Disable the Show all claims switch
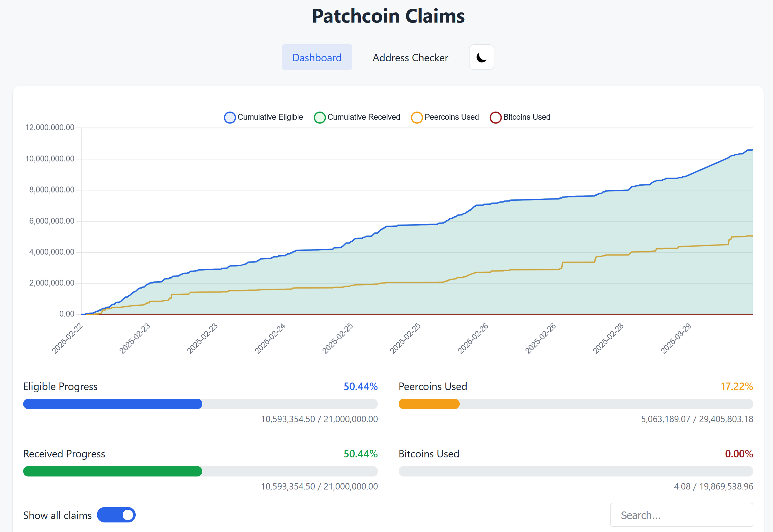The height and width of the screenshot is (532, 773). [116, 515]
